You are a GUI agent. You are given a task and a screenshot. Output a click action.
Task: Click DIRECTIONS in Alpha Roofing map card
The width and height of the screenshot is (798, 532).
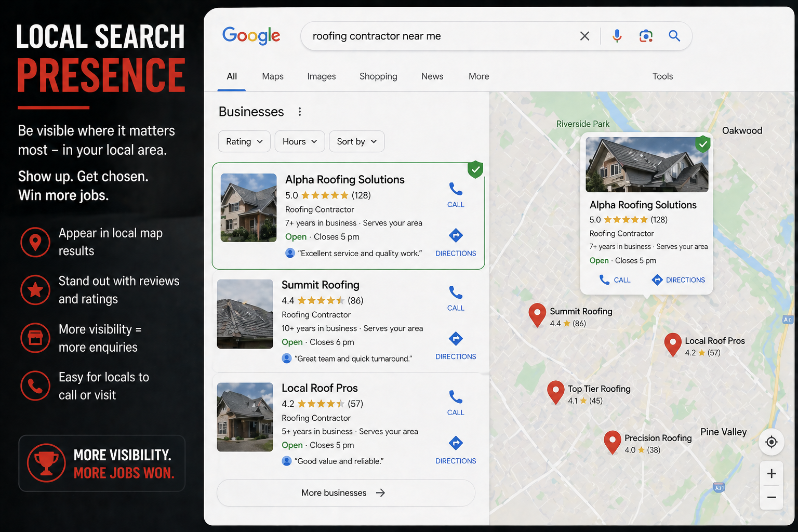[679, 280]
